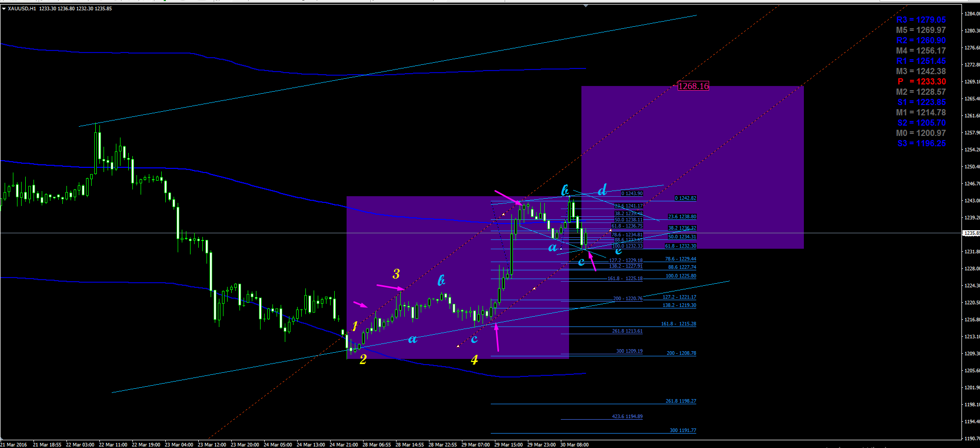980x448 pixels.
Task: Click the 24 Mar 13:00 time axis label
Action: 311,444
